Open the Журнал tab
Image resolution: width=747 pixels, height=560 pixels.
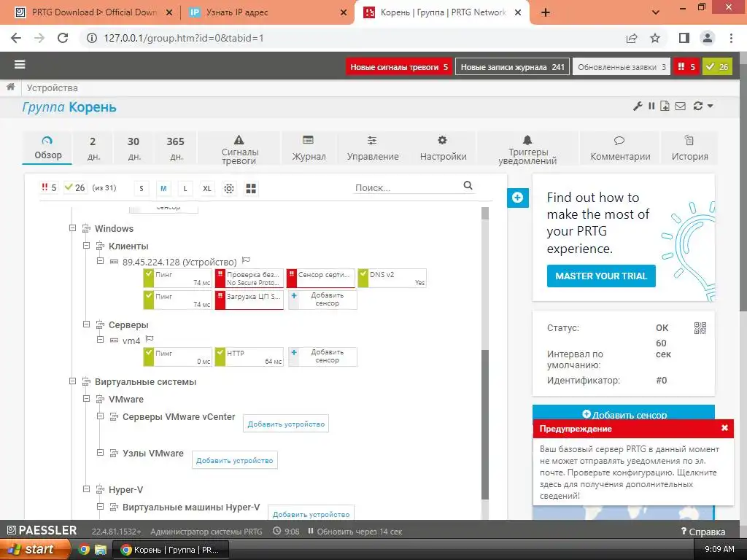point(309,148)
